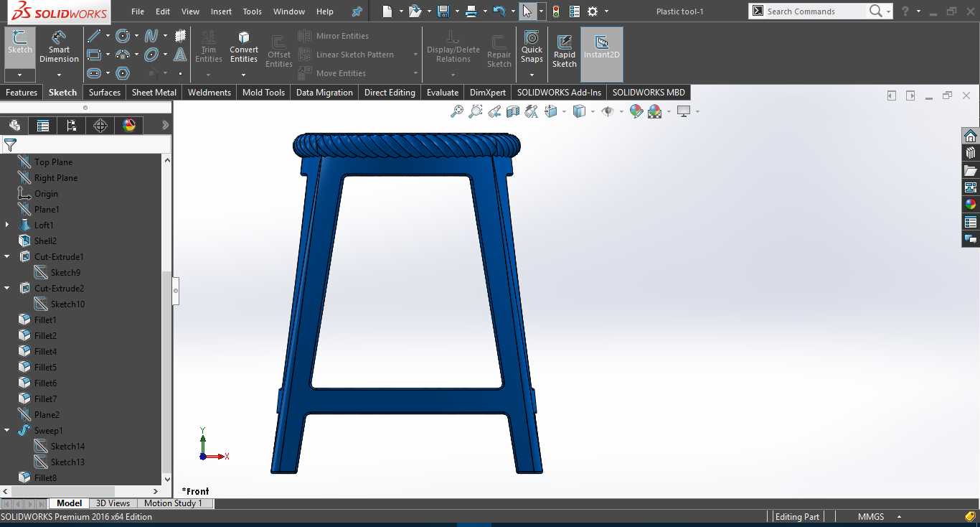The image size is (980, 527).
Task: Open the FeatureManager Design Tree tab
Action: [x=14, y=126]
